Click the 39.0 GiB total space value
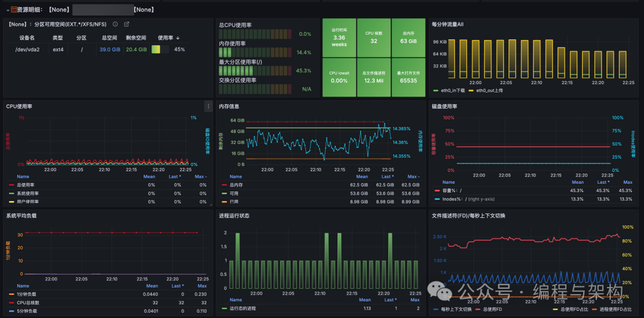 pos(110,50)
